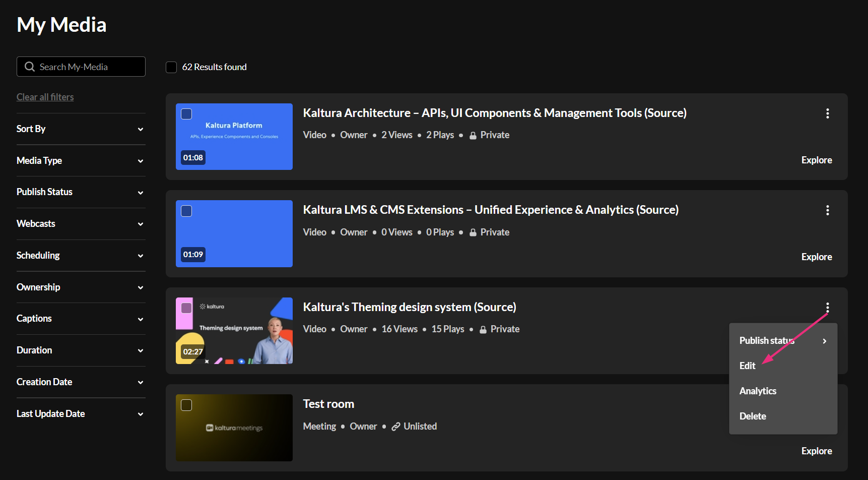The width and height of the screenshot is (868, 480).
Task: Click three-dot menu for Theming design system
Action: 827,308
